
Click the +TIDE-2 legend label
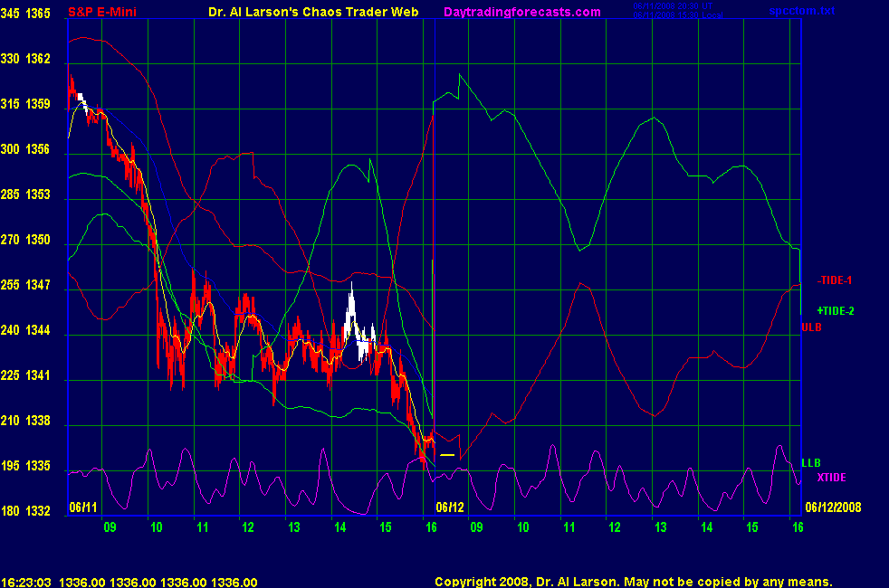[x=835, y=311]
